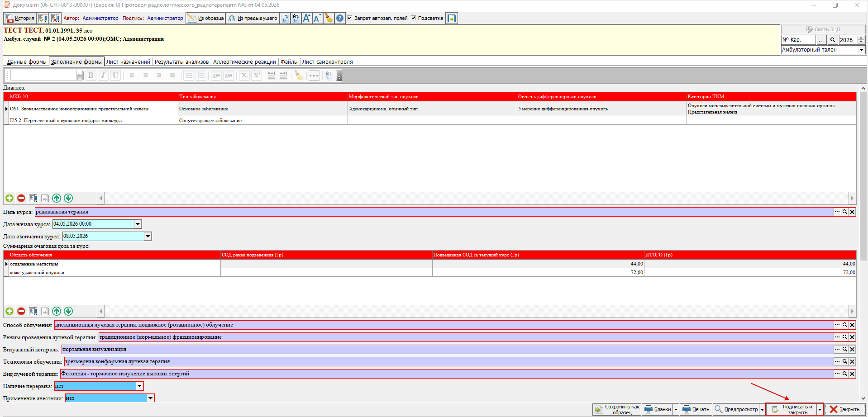Decrease font size with the small A icon
The width and height of the screenshot is (868, 417).
click(317, 18)
